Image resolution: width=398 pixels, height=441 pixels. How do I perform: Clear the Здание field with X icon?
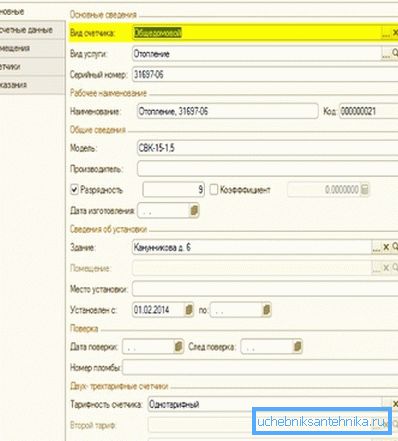tap(386, 247)
